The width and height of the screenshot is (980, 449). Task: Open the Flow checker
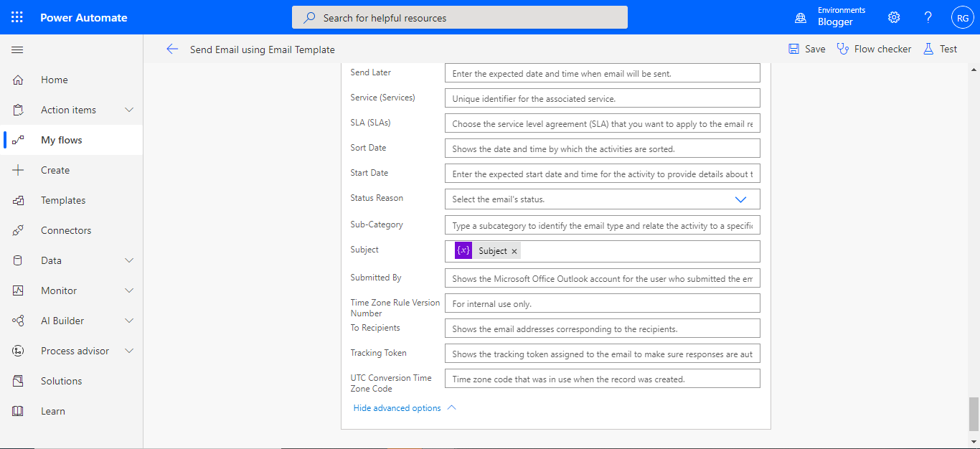tap(874, 48)
